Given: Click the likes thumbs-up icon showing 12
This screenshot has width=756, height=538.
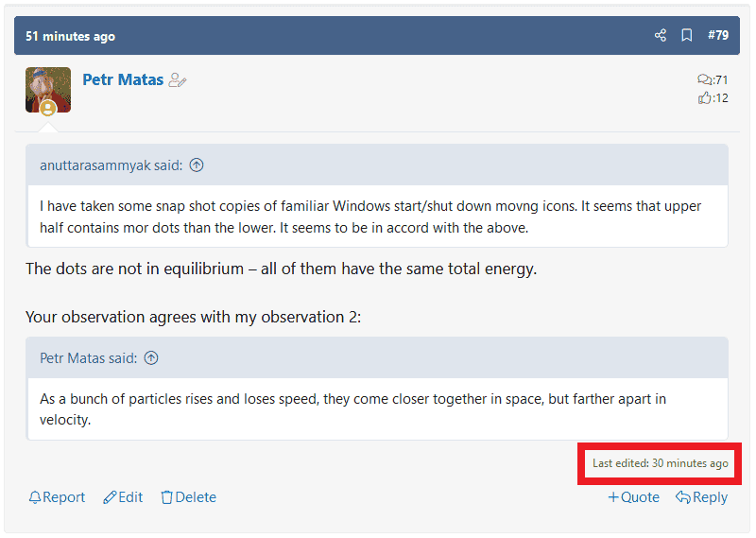Looking at the screenshot, I should [704, 97].
